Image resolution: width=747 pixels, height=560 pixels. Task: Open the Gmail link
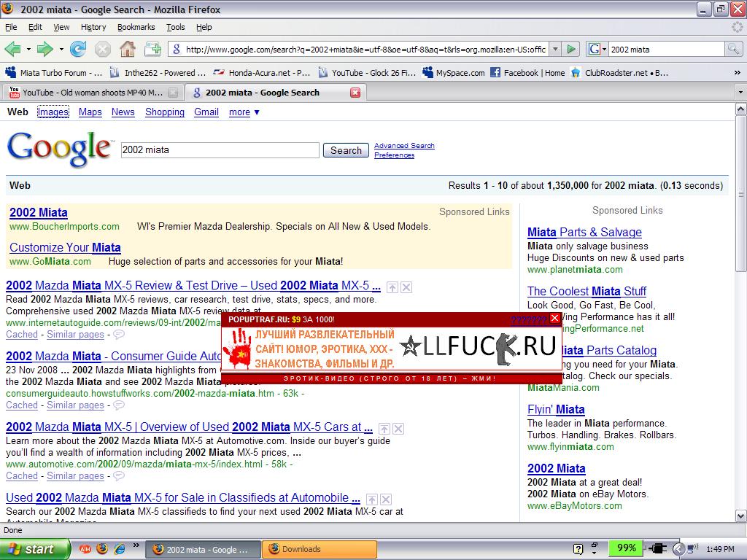(206, 112)
